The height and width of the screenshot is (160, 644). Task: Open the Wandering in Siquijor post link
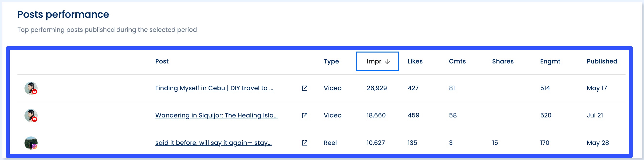(x=217, y=116)
